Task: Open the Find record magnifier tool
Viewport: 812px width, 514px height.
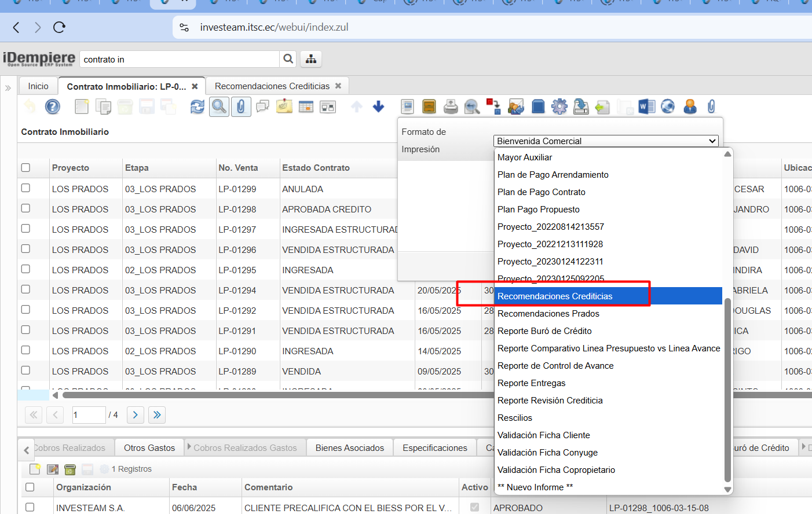Action: (x=219, y=107)
